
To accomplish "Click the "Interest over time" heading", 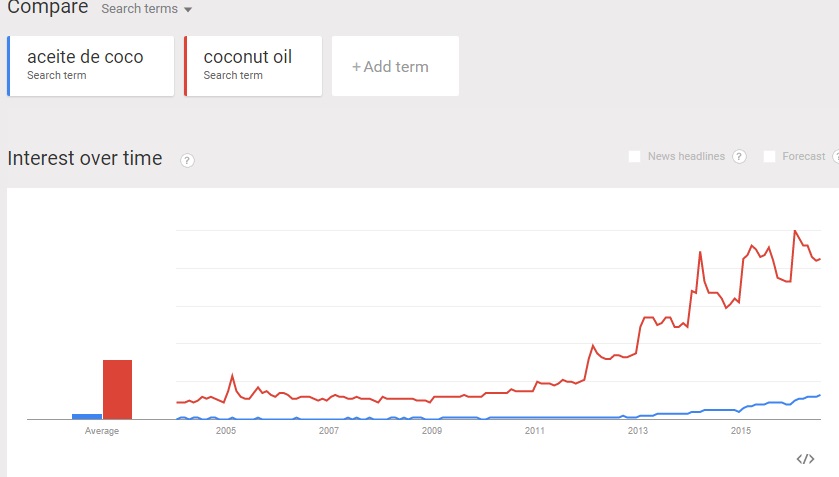I will tap(85, 158).
